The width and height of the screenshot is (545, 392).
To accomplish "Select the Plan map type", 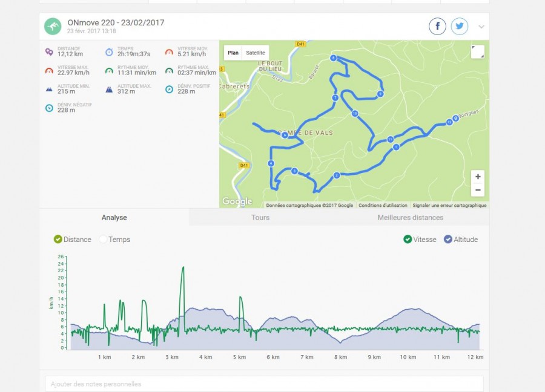I will 233,53.
